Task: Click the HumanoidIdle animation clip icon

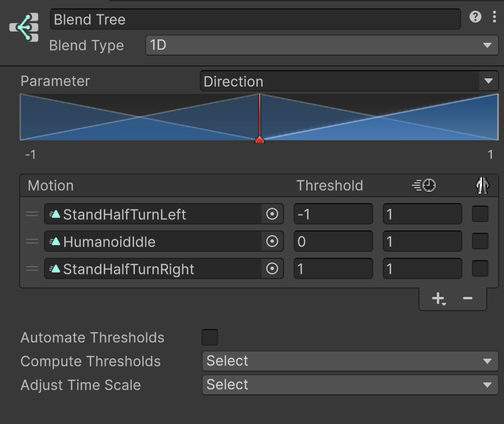Action: [x=55, y=241]
